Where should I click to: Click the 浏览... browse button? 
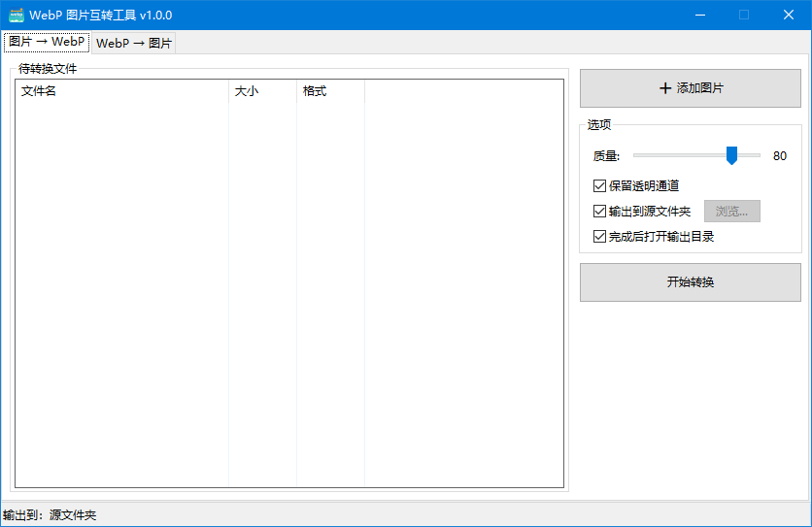(x=731, y=212)
